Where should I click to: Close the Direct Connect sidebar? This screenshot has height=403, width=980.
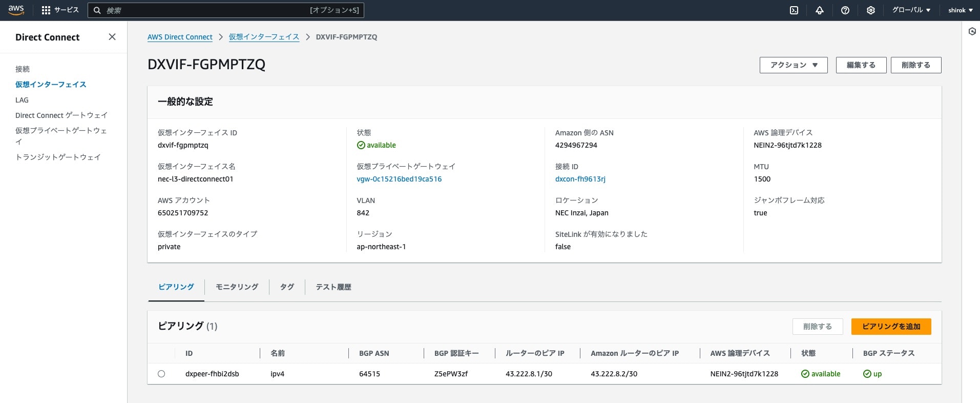pyautogui.click(x=112, y=37)
